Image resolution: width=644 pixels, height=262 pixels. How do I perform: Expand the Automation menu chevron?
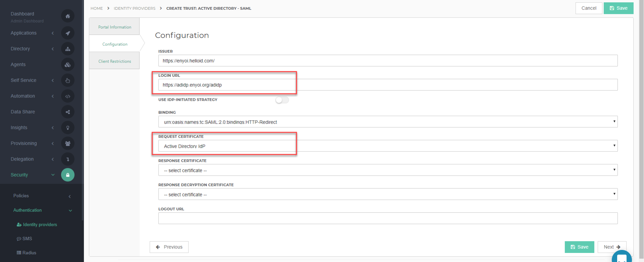[53, 96]
